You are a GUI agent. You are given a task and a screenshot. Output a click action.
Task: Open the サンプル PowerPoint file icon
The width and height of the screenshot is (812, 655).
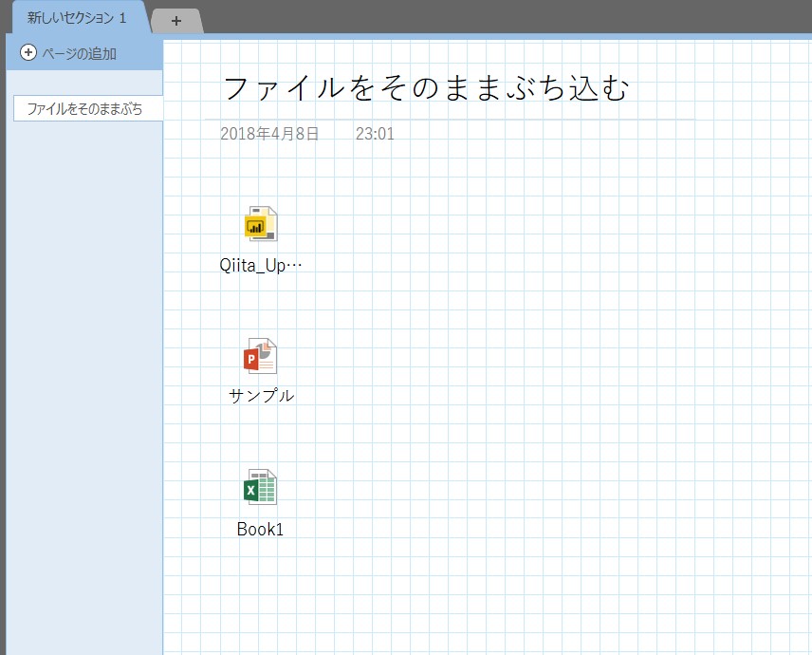coord(261,356)
